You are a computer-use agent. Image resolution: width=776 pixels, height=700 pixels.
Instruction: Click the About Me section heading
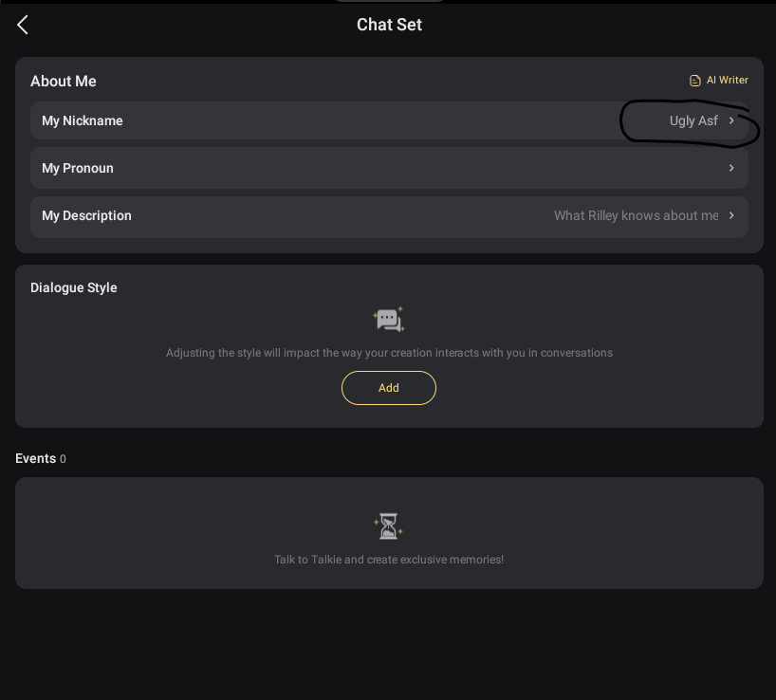click(x=64, y=82)
